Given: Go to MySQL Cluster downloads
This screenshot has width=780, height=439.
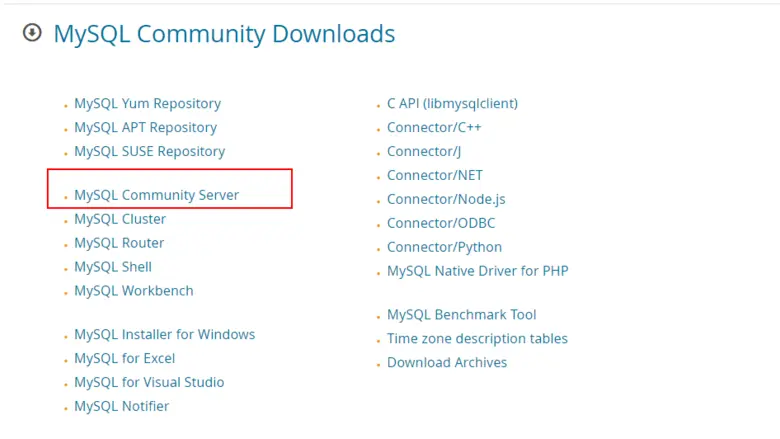Looking at the screenshot, I should tap(120, 219).
